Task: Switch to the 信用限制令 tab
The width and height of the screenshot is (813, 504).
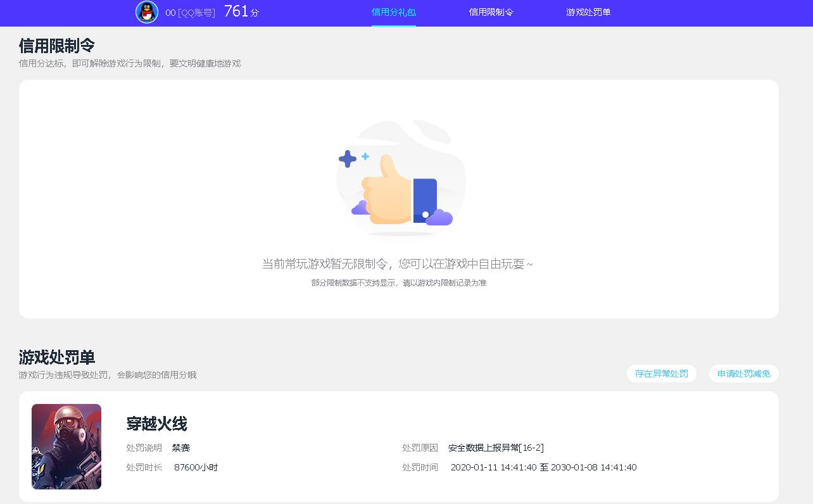Action: 491,12
